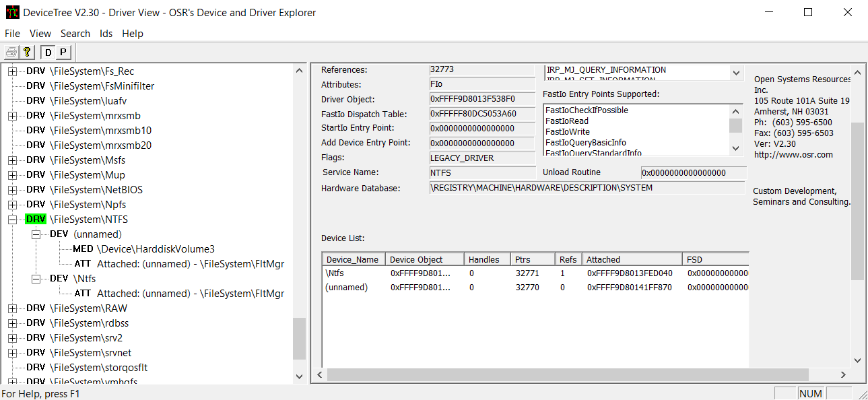Select the (unnamed) row in Device List
This screenshot has width=868, height=400.
click(x=535, y=288)
